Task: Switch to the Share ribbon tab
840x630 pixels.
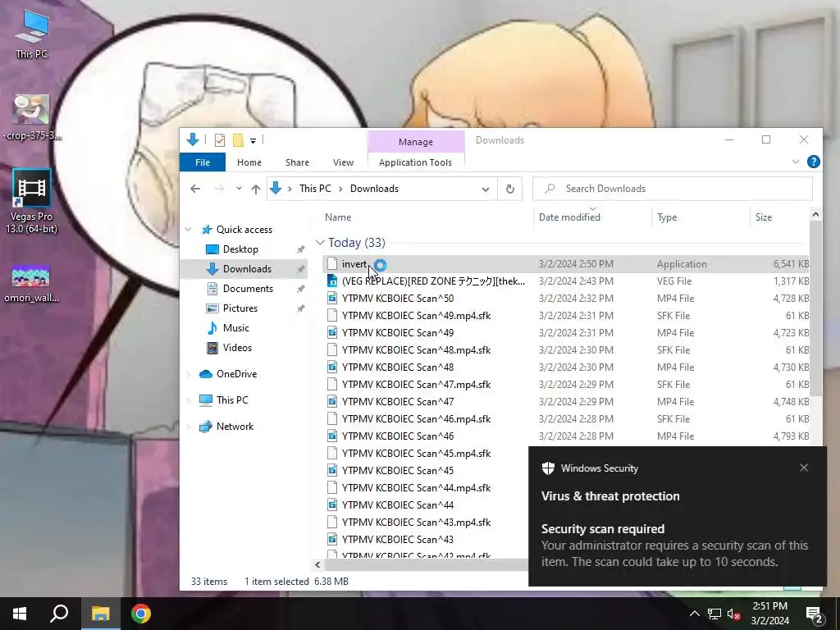Action: 297,162
